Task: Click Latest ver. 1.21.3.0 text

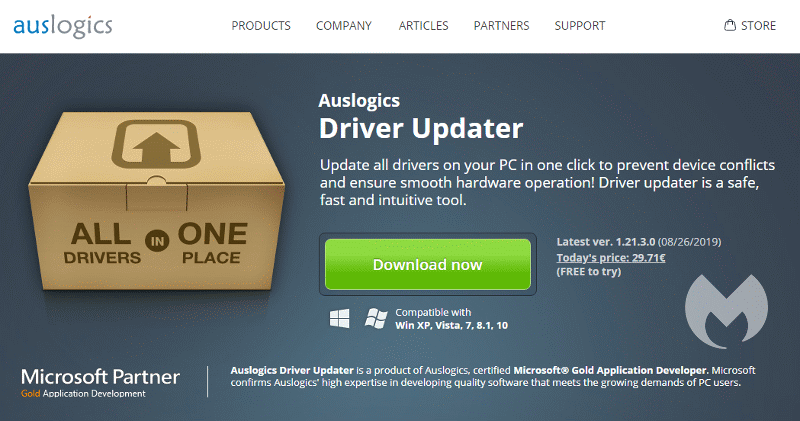Action: (x=606, y=242)
